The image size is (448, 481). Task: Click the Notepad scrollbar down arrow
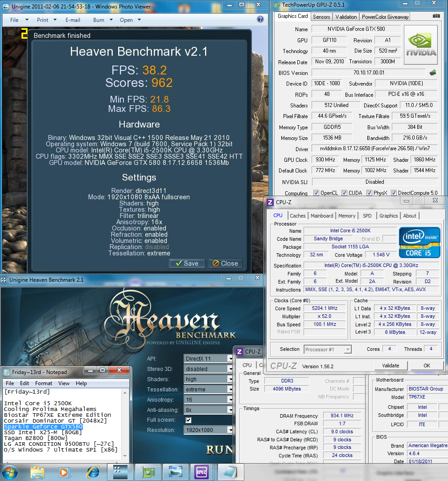pyautogui.click(x=125, y=456)
